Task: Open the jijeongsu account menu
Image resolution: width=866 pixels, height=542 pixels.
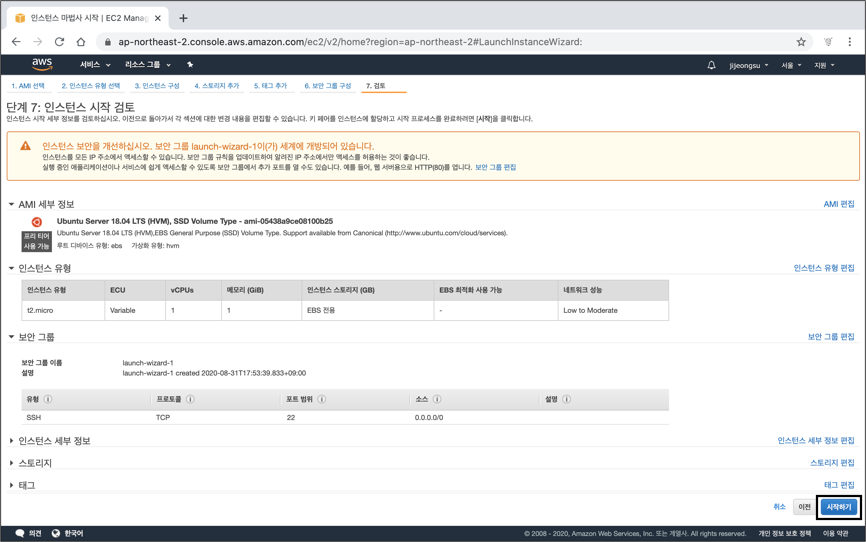Action: tap(748, 65)
